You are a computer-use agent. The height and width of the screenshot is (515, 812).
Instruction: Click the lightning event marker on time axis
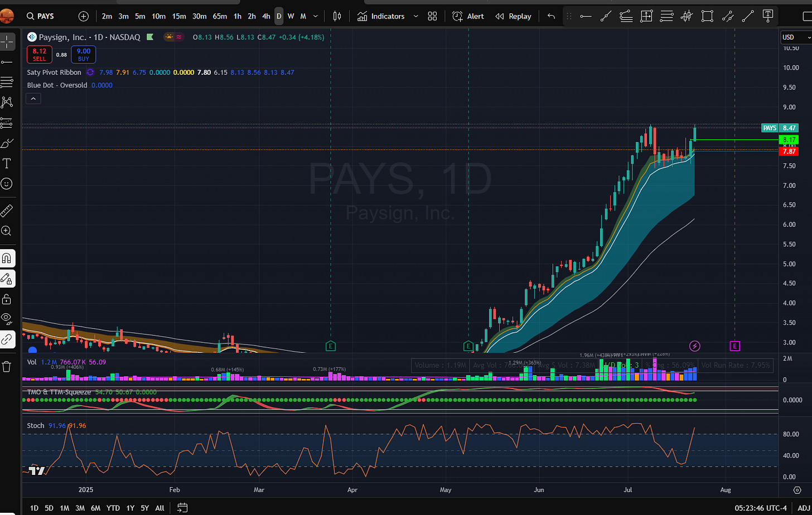(695, 346)
